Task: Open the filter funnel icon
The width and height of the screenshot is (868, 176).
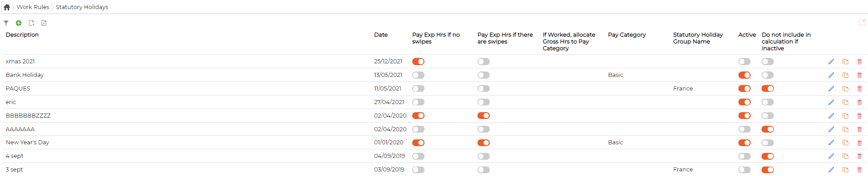Action: click(x=6, y=23)
